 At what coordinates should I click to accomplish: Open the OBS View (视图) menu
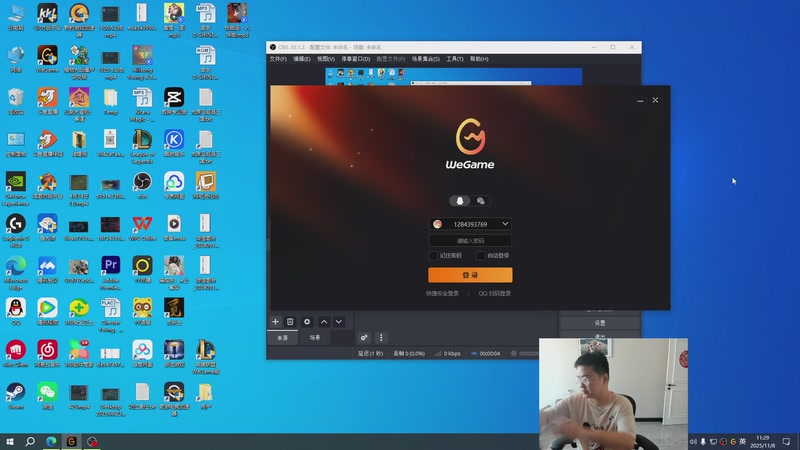326,59
